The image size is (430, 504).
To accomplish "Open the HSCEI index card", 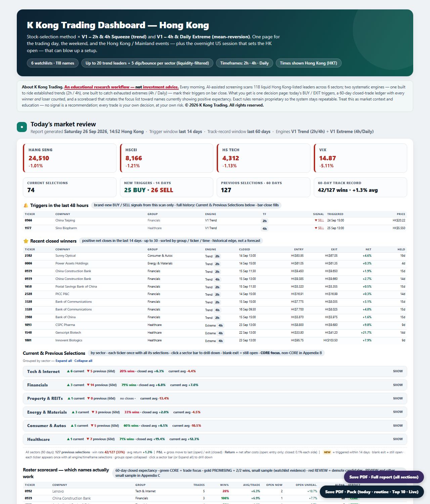I will 167,158.
